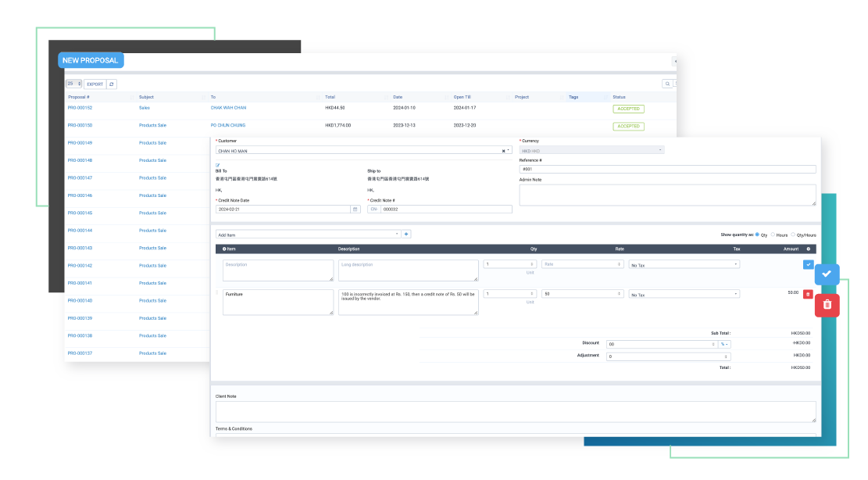Open proposal link PRO-000152
This screenshot has width=868, height=480.
click(x=80, y=108)
